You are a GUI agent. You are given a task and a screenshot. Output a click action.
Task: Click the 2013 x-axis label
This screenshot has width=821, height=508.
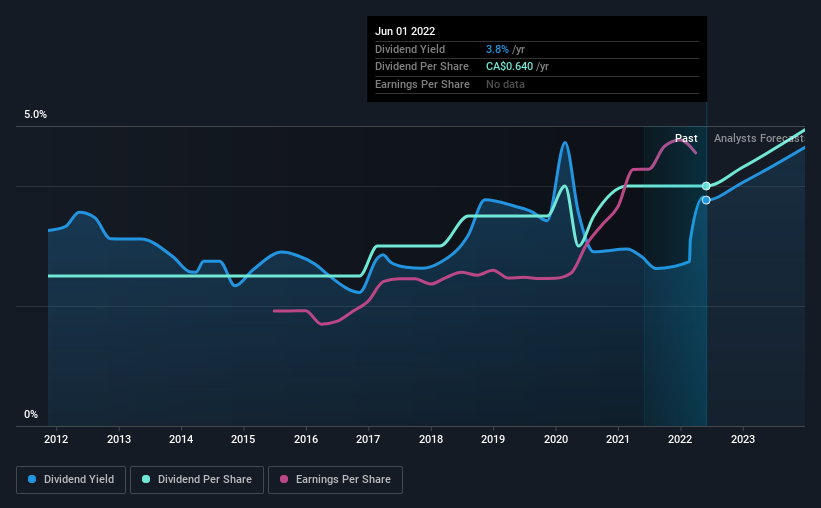pyautogui.click(x=119, y=439)
